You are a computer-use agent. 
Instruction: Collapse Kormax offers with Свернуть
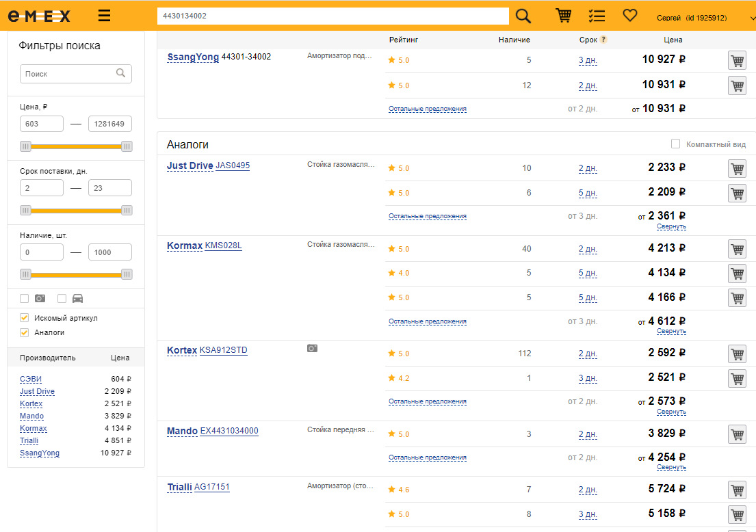coord(671,331)
